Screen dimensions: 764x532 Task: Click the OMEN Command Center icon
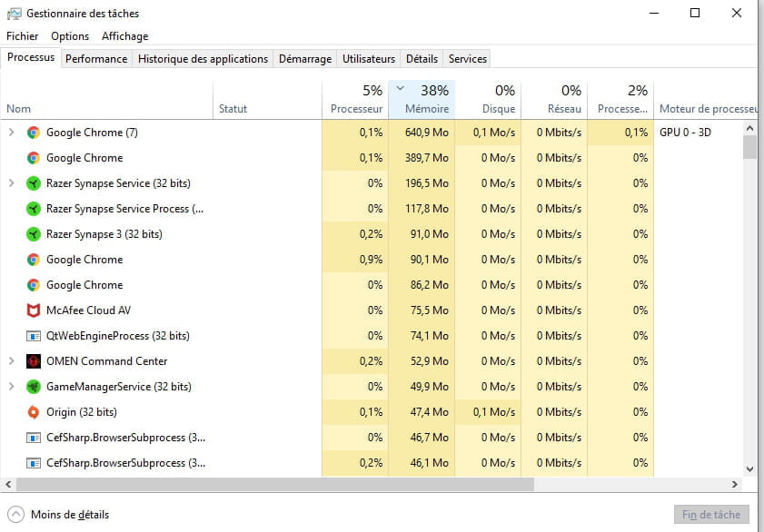point(33,361)
